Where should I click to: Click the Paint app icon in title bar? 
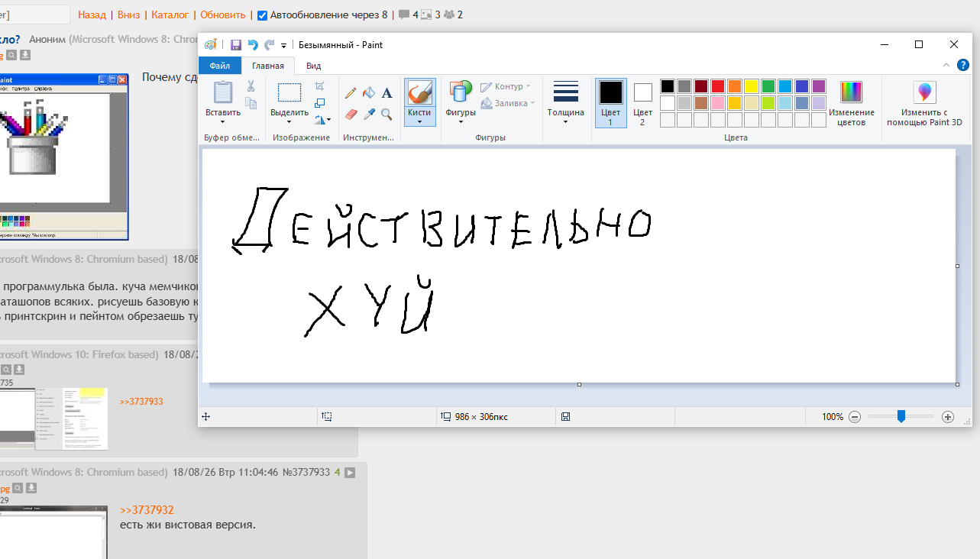pos(211,45)
